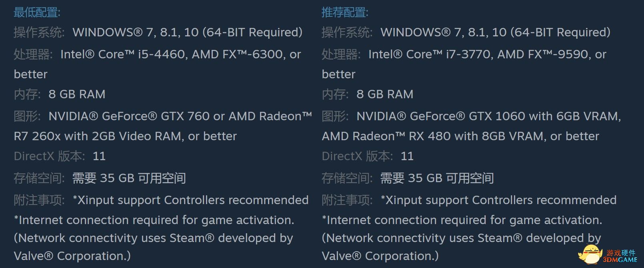
Task: Click the GTX 760 graphics requirement line
Action: [163, 116]
